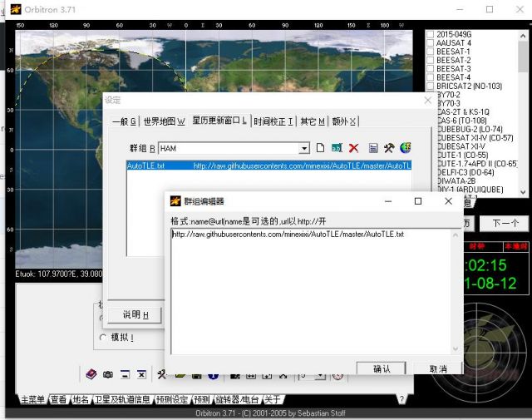Enable the BEESAT-2 satellite checkbox

pos(431,60)
